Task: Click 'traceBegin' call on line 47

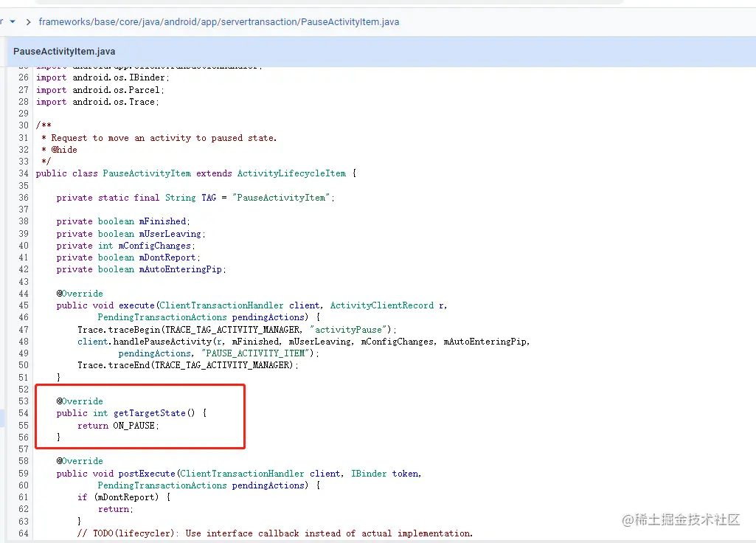Action: coord(134,329)
